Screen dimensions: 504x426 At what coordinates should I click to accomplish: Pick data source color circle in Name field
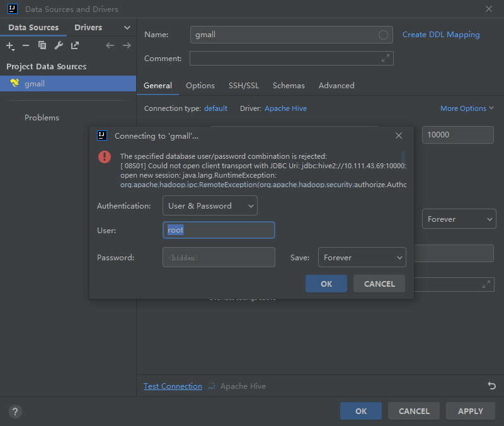click(383, 35)
